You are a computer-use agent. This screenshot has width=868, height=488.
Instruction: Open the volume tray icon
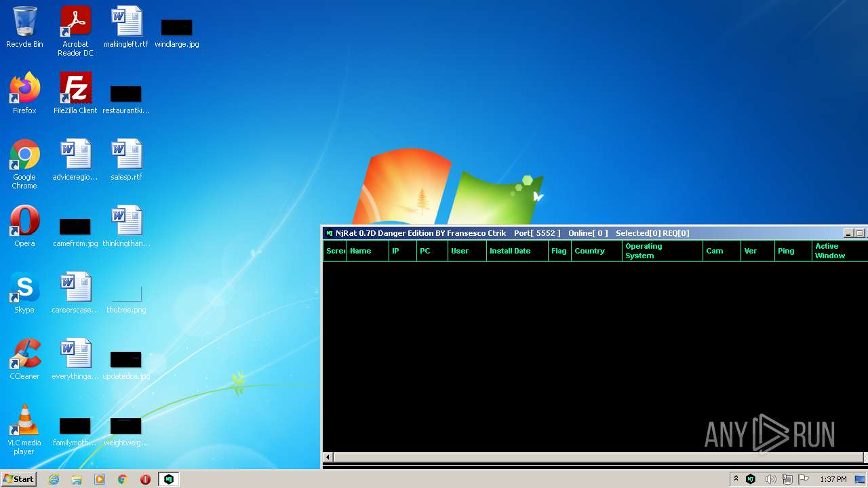click(770, 479)
